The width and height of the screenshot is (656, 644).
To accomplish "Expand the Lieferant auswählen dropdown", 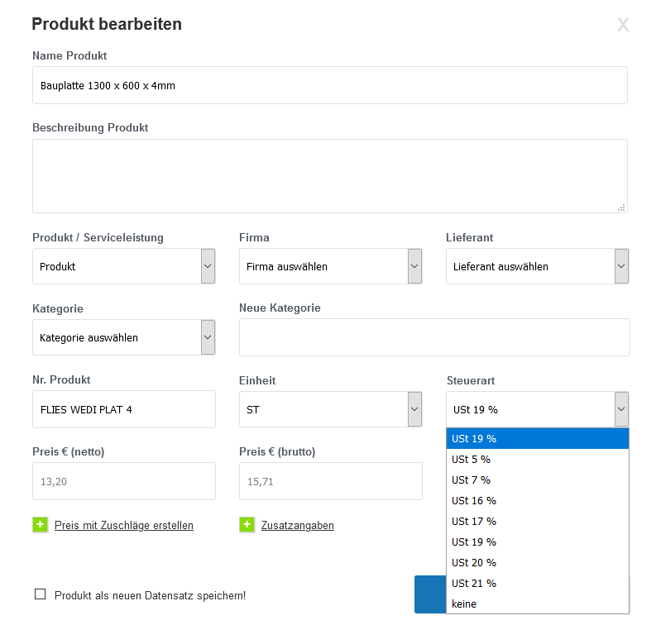I will click(537, 266).
